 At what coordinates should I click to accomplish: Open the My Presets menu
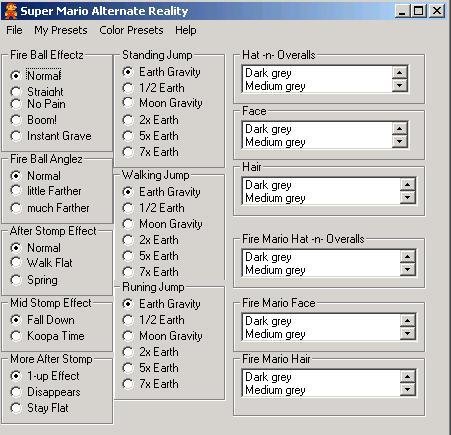tap(61, 30)
